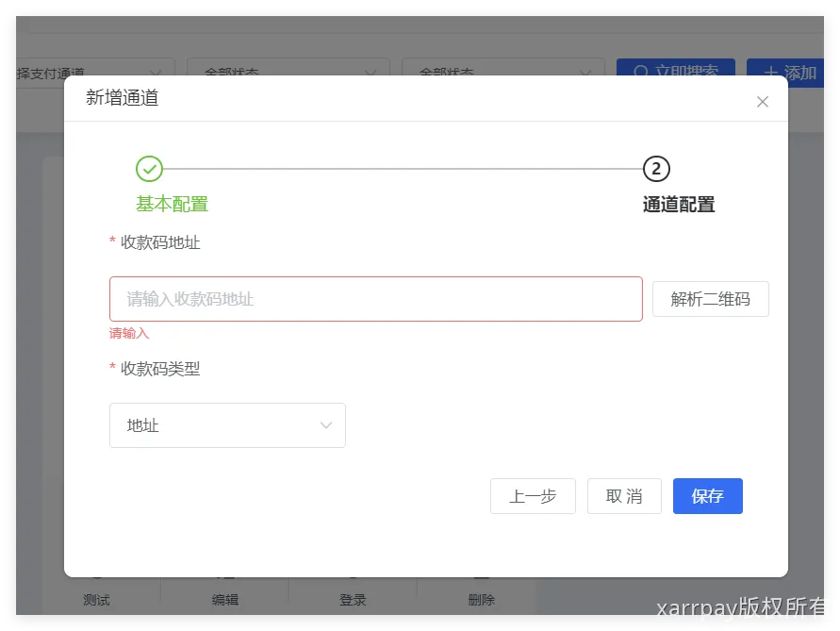Open the 全部状态 dropdown next to 立即搜索
The image size is (840, 631).
tap(502, 72)
